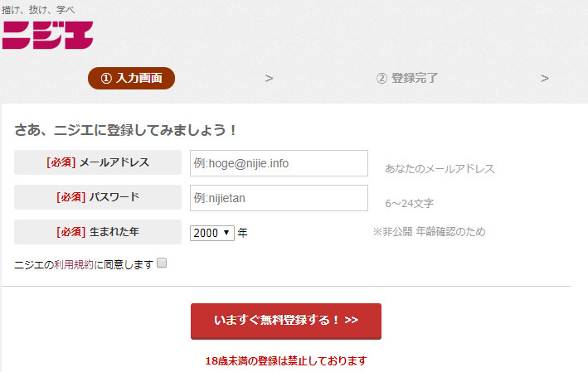Tick the terms of service agreement checkbox
Screen dimensions: 588x372
[162, 263]
